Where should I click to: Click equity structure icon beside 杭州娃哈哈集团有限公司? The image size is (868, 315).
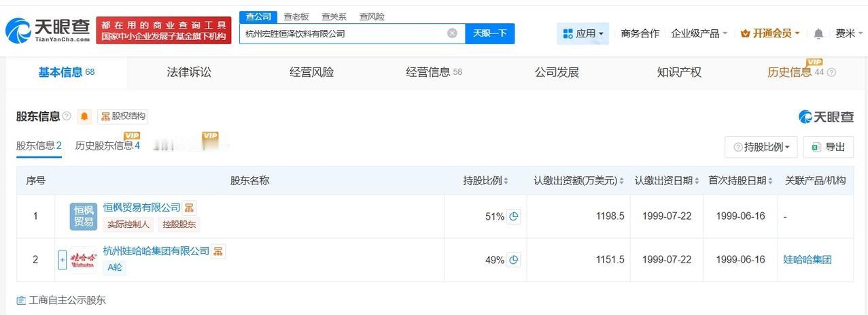tap(218, 251)
